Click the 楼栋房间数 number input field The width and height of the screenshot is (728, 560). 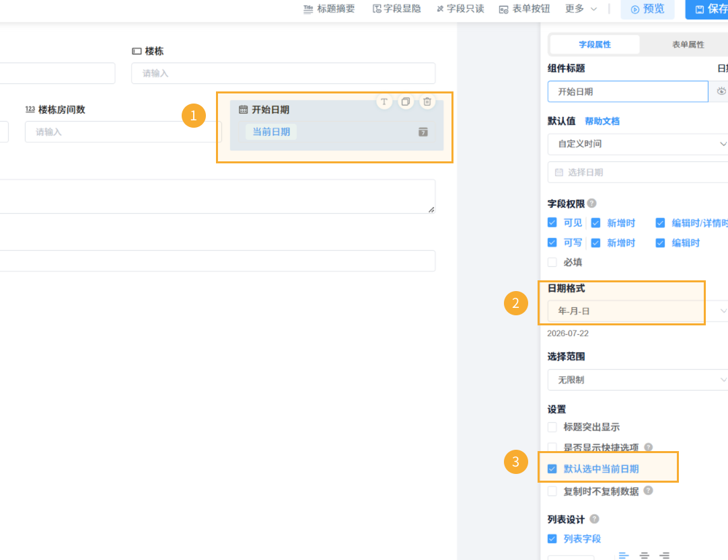(x=123, y=132)
